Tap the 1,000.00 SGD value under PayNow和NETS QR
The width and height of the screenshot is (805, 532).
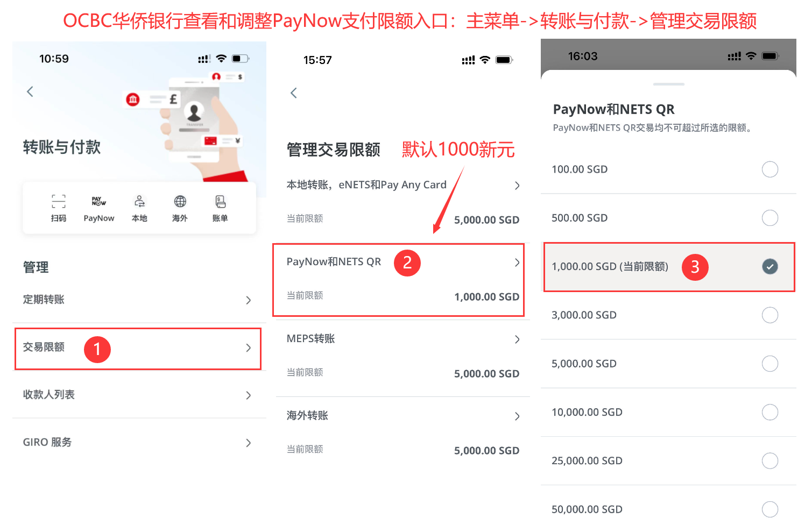[486, 297]
